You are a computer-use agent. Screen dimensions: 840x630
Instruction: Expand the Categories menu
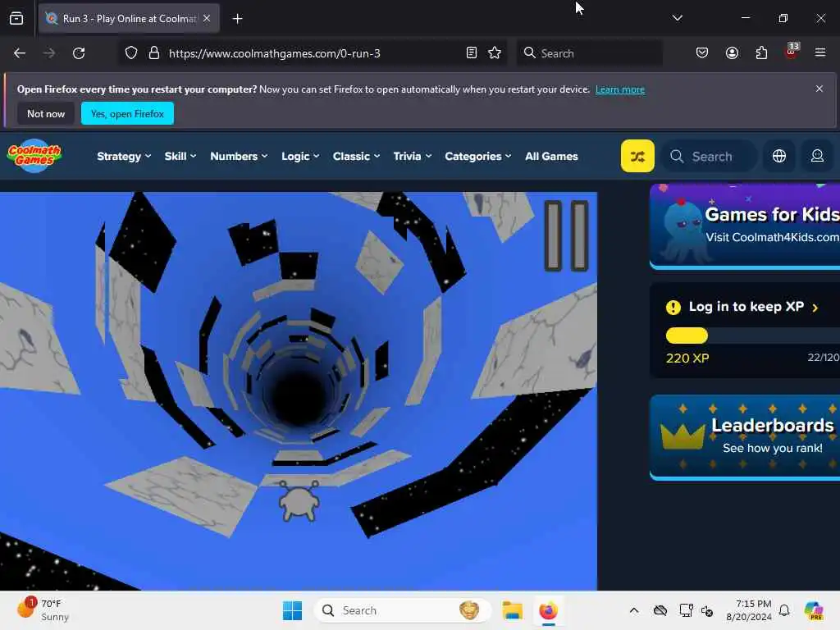pyautogui.click(x=478, y=157)
